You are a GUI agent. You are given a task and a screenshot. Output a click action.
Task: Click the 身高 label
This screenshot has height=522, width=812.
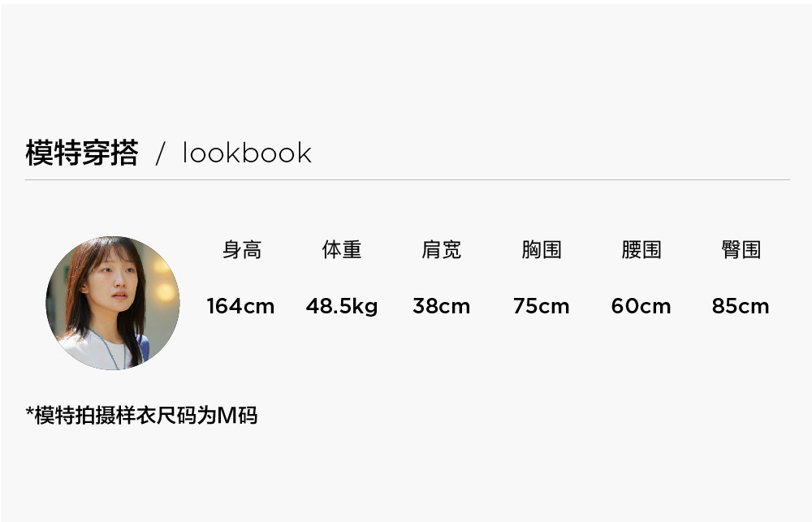pos(242,249)
